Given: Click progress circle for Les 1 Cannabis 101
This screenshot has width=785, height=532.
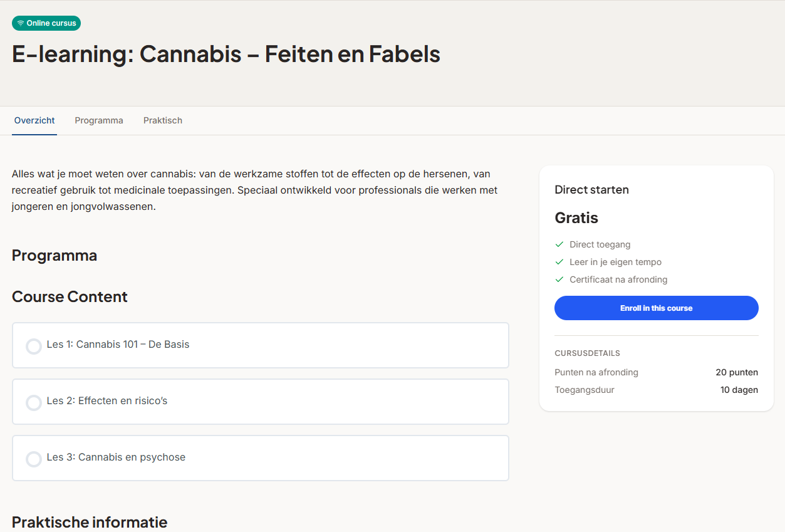Looking at the screenshot, I should pos(34,346).
